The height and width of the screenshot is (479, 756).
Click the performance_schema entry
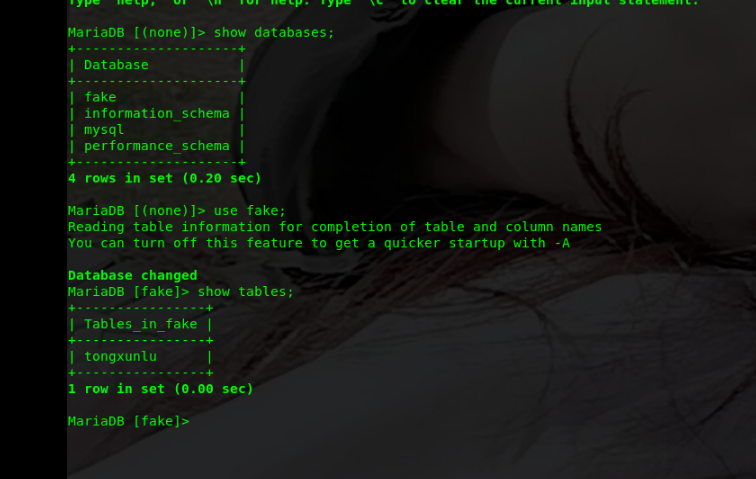[157, 146]
